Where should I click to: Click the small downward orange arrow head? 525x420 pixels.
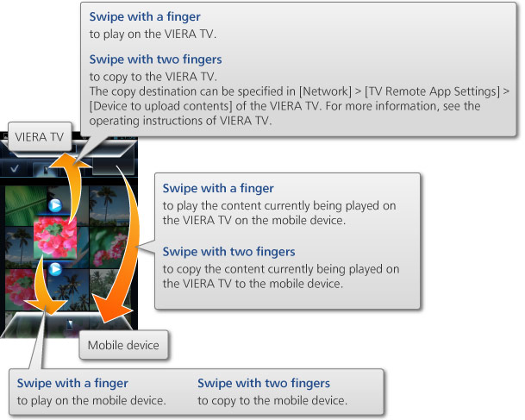click(x=46, y=305)
